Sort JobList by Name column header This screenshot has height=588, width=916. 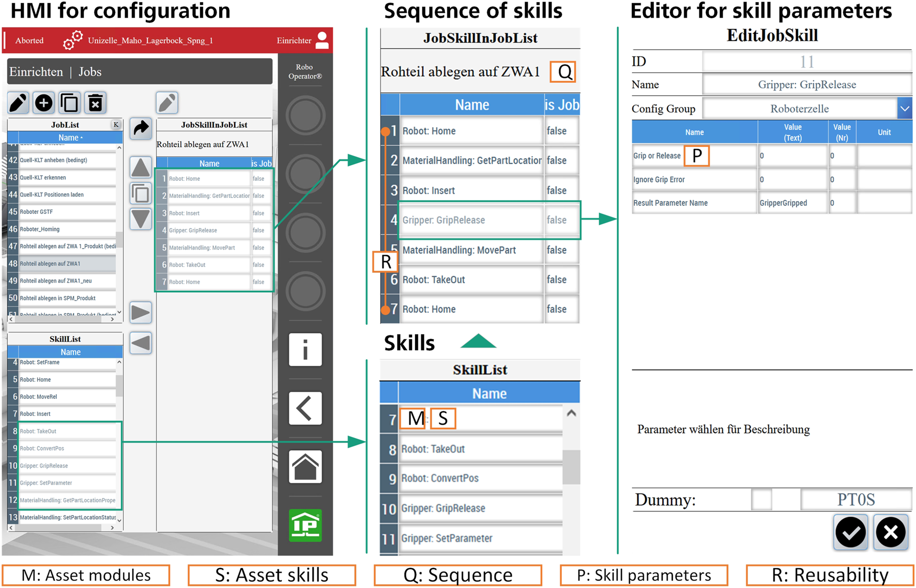coord(70,137)
